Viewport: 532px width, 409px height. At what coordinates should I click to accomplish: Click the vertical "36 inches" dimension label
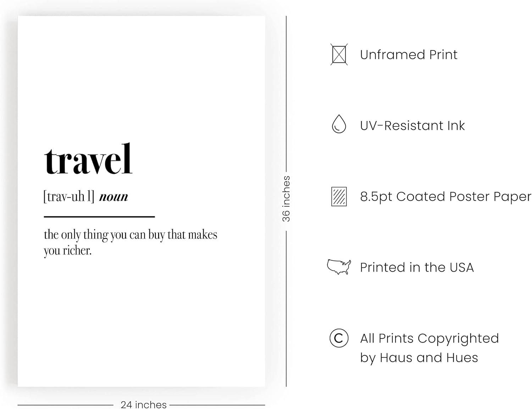(x=286, y=199)
